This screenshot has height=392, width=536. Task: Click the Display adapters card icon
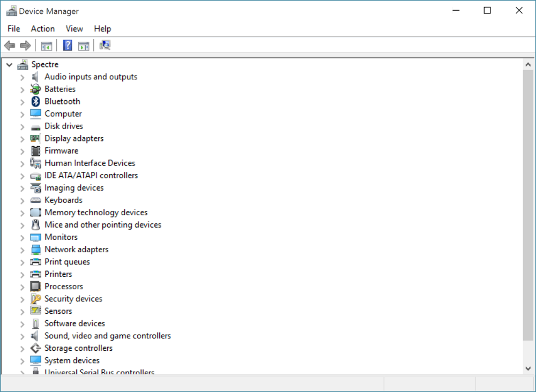click(35, 138)
